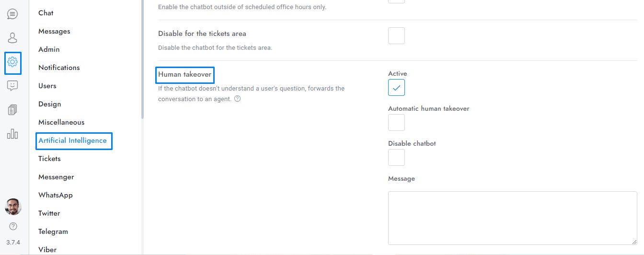Open the Artificial Intelligence settings tab

[x=73, y=140]
